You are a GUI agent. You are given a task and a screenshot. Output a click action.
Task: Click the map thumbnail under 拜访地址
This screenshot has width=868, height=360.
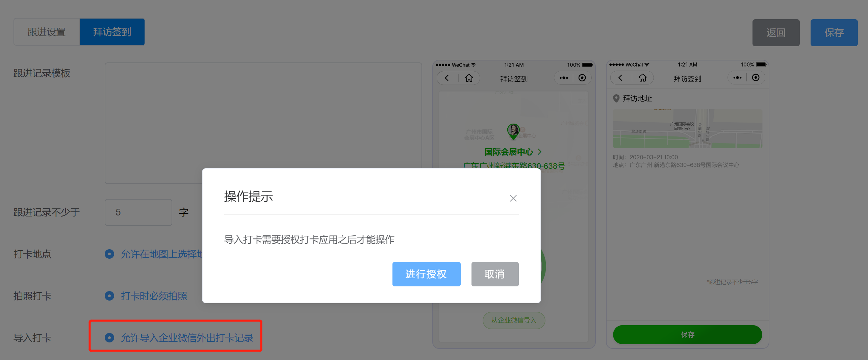click(x=687, y=128)
